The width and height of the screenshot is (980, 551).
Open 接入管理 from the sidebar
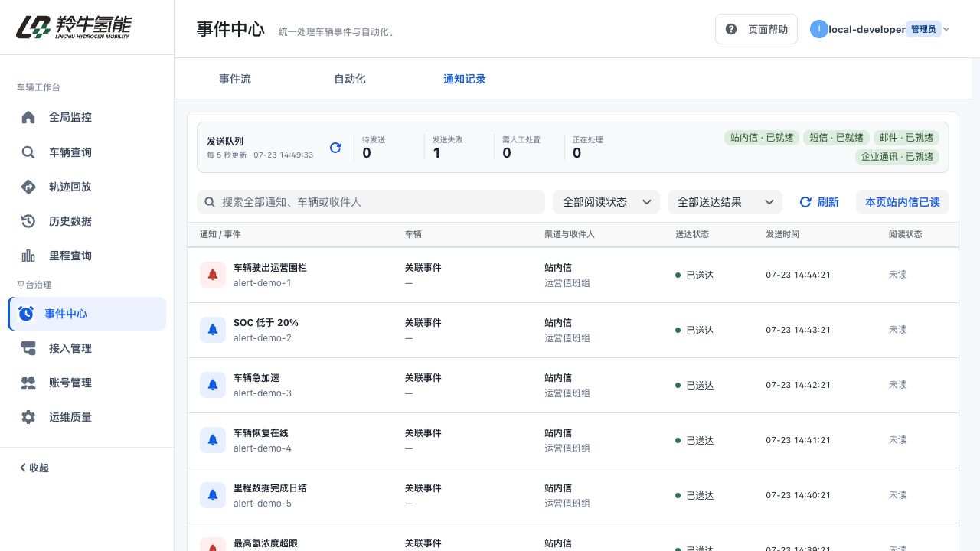click(x=87, y=348)
